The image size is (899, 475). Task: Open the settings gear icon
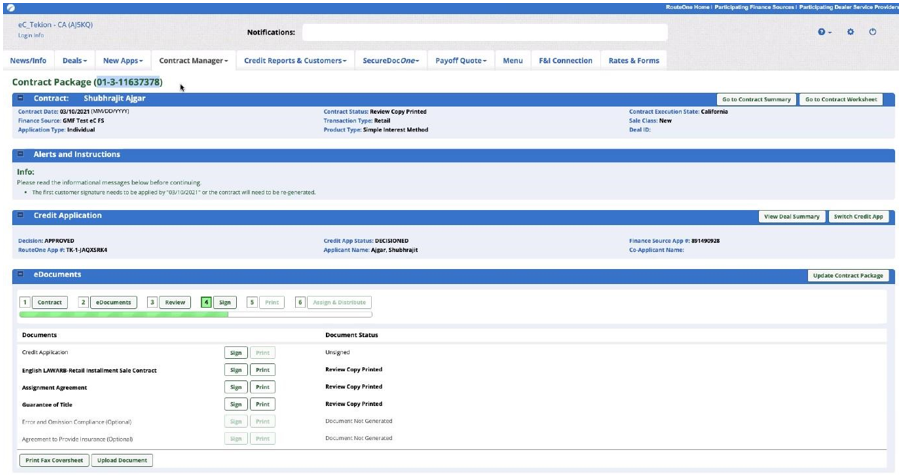(x=850, y=32)
